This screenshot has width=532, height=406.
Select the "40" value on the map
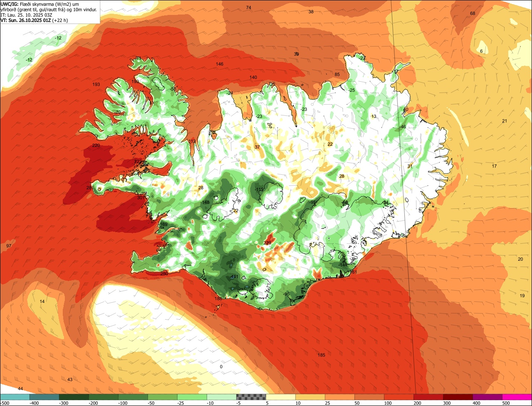(406, 109)
